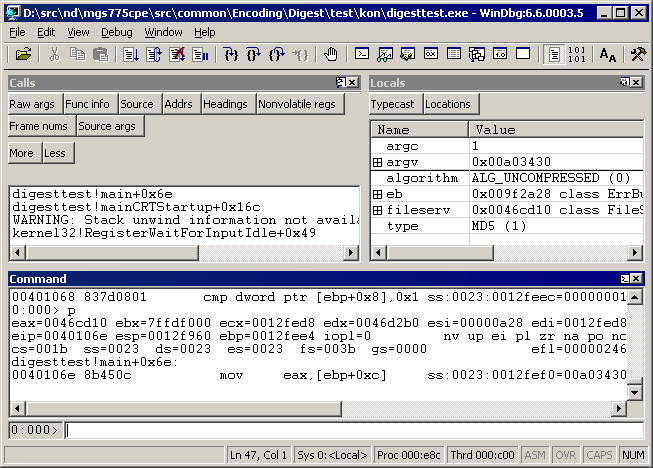Open the Scratch Pad toolbar icon
This screenshot has width=653, height=468.
tap(523, 54)
